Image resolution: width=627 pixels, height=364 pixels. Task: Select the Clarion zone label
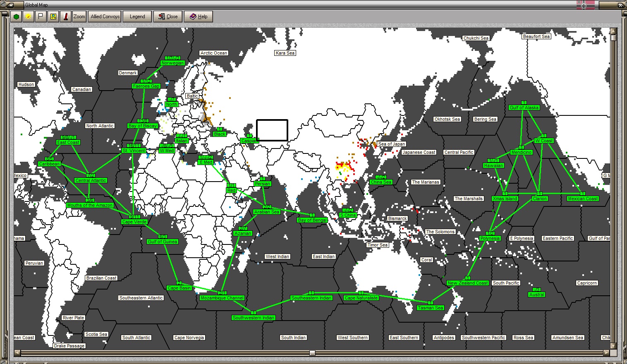tap(540, 199)
